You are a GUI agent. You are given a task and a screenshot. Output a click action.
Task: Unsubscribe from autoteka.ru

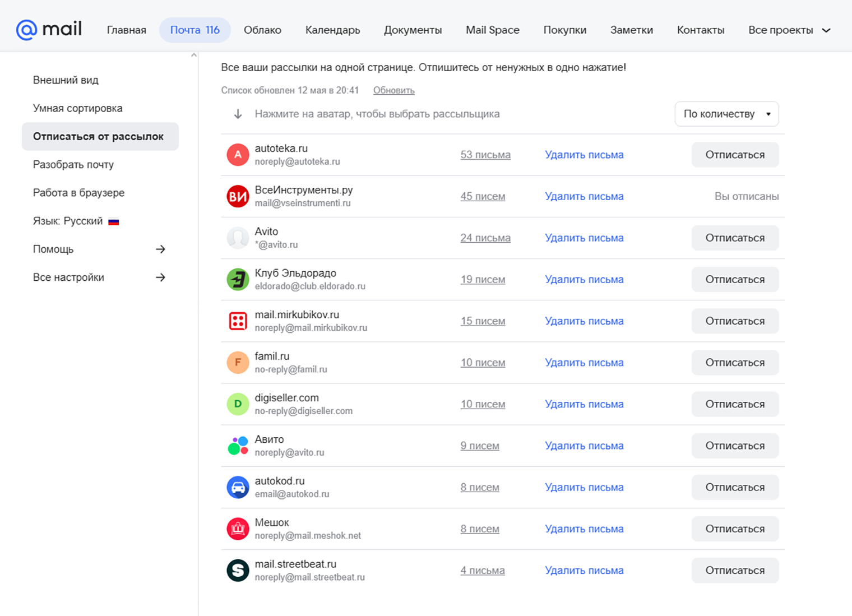click(735, 155)
